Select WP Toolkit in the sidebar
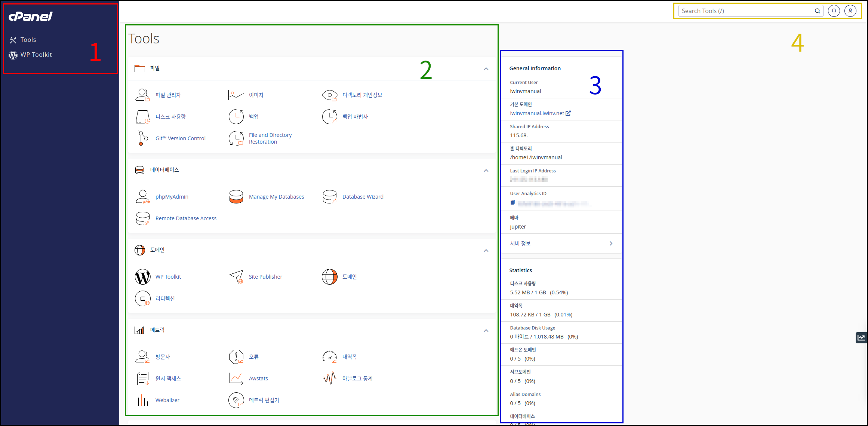This screenshot has width=868, height=426. click(36, 55)
